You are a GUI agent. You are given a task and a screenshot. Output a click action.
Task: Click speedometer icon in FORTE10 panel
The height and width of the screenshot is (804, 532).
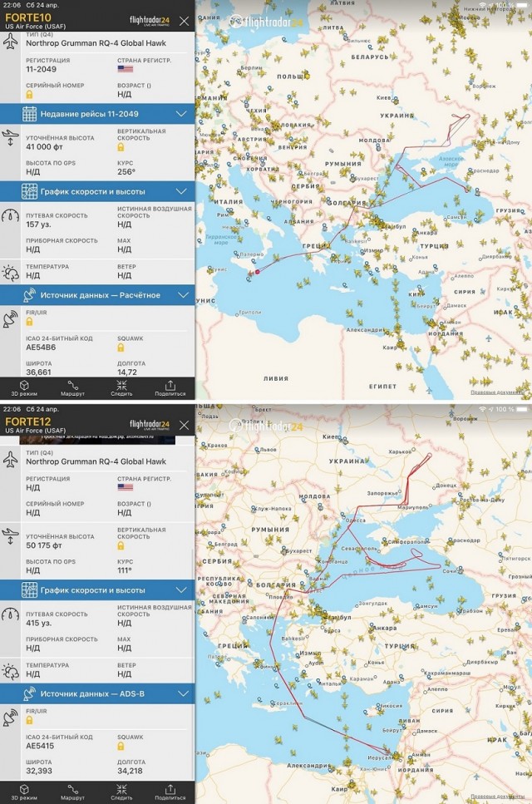[x=10, y=215]
